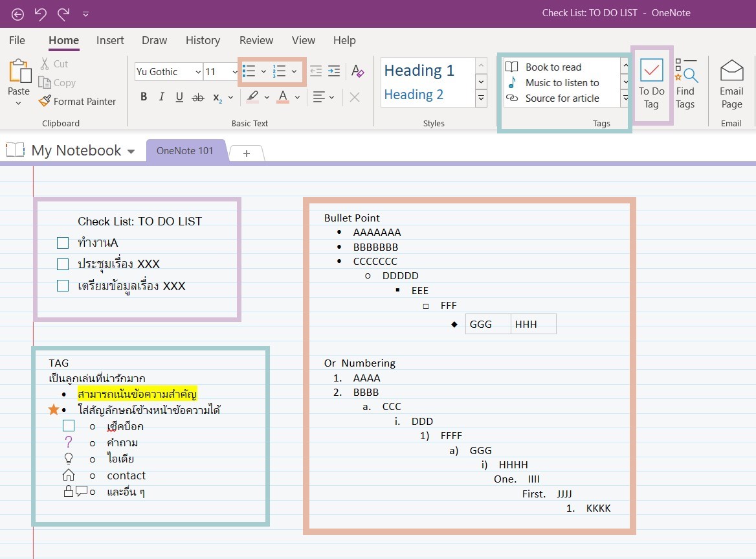The height and width of the screenshot is (559, 756).
Task: Open the Customize Quick Access Toolbar arrow
Action: pyautogui.click(x=85, y=14)
